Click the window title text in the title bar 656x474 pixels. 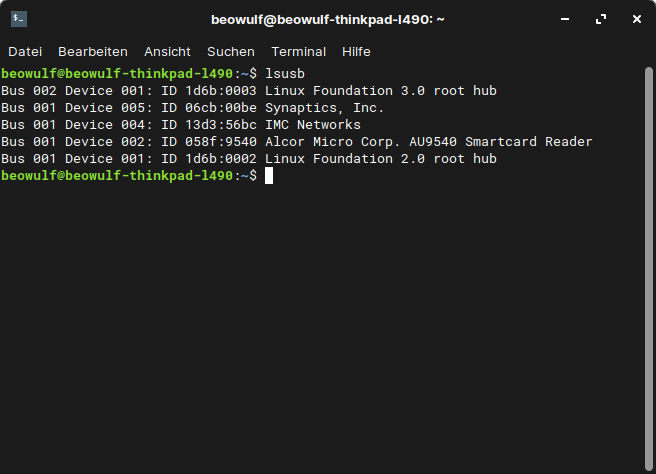point(328,19)
